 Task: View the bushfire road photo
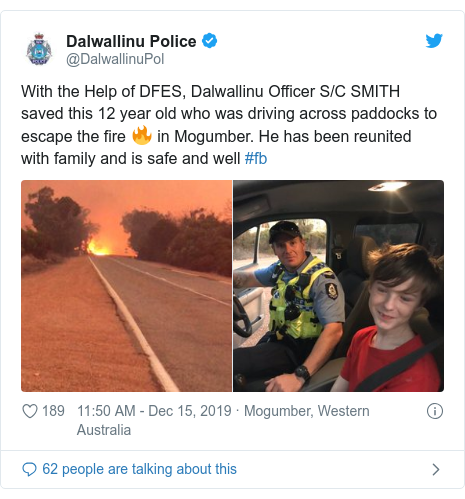[126, 286]
